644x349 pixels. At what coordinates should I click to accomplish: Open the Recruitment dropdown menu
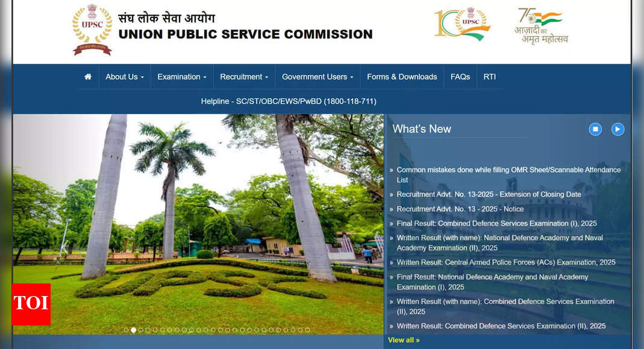tap(244, 77)
